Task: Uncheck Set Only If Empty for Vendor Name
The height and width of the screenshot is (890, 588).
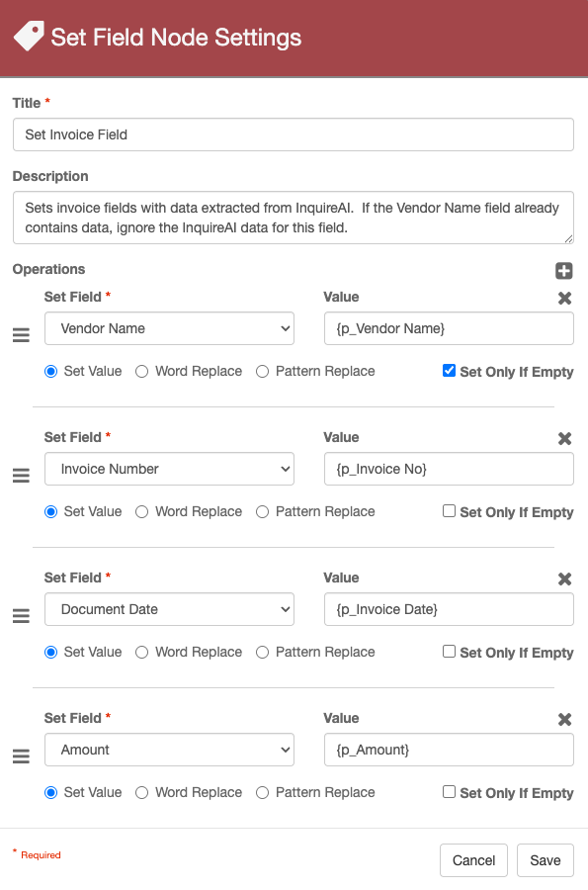Action: (x=449, y=371)
